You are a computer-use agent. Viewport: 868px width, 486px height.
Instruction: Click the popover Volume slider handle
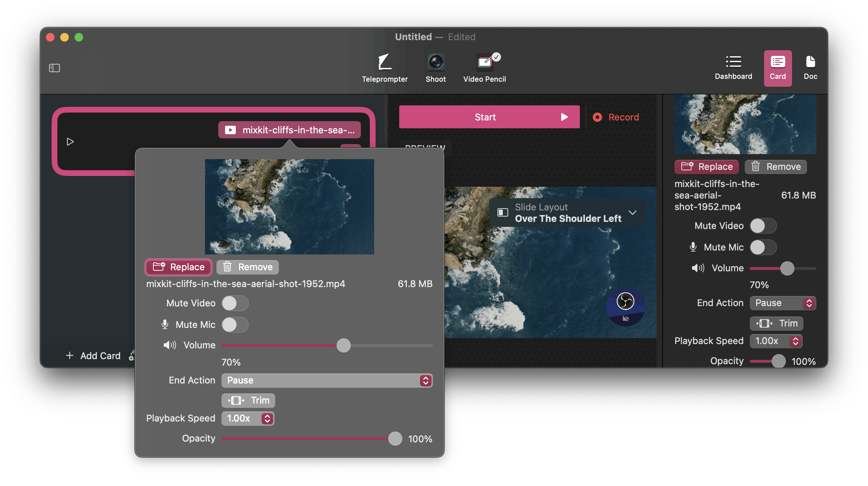coord(343,346)
